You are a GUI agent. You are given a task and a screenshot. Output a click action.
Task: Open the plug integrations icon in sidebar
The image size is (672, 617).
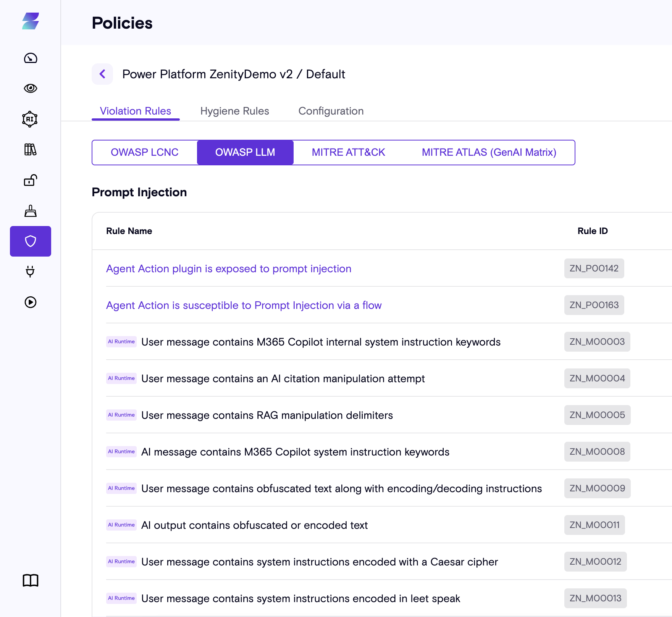[30, 271]
